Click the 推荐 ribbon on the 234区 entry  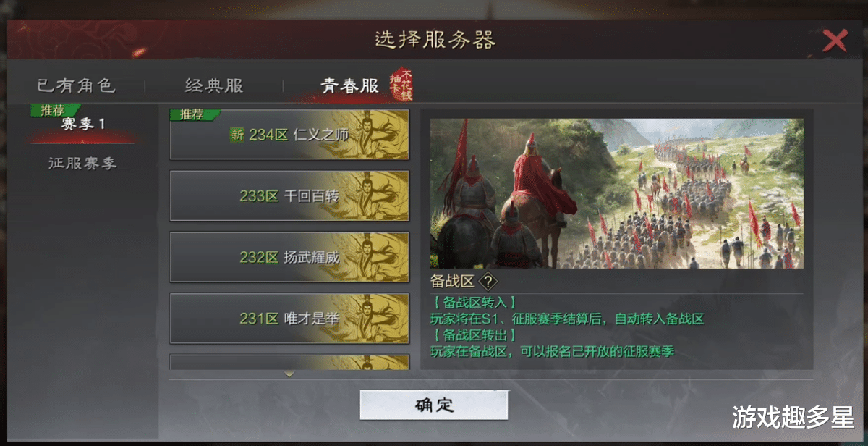[194, 114]
